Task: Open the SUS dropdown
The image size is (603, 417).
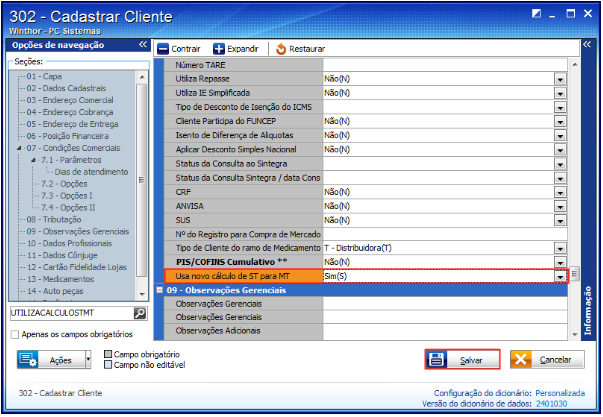Action: click(x=560, y=220)
